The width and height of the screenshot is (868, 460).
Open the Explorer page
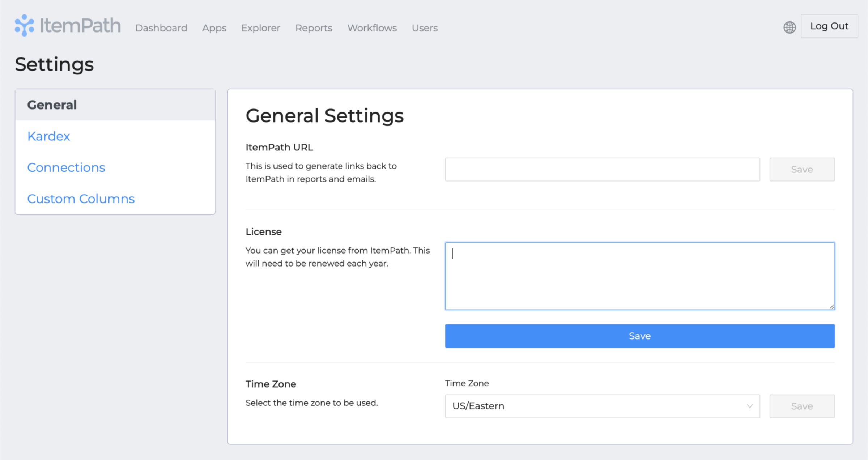click(x=261, y=28)
